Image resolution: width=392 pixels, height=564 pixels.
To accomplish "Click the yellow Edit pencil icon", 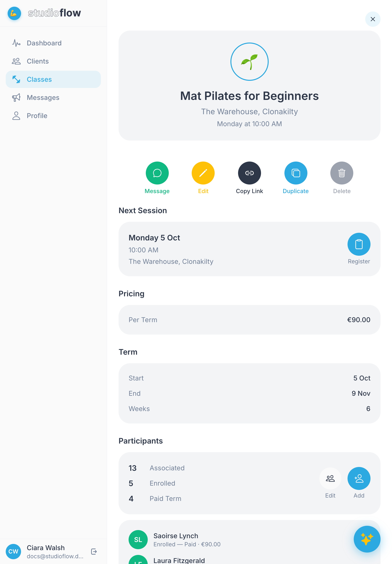I will pos(203,173).
